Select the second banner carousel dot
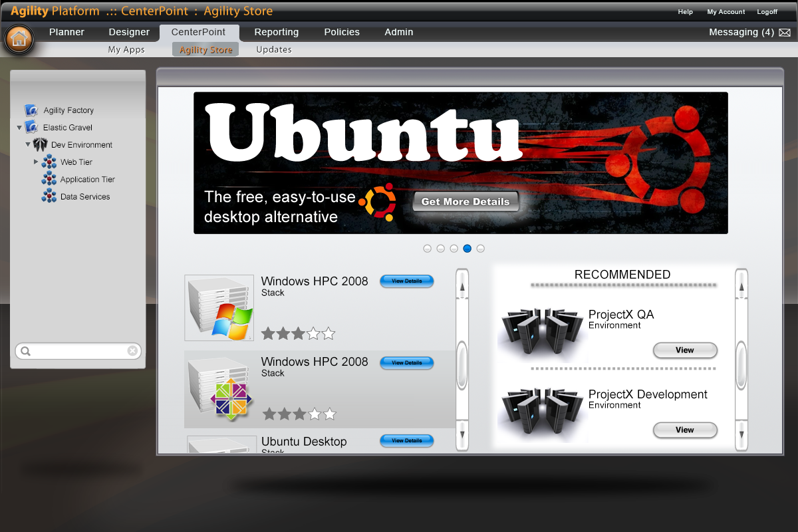 tap(441, 249)
